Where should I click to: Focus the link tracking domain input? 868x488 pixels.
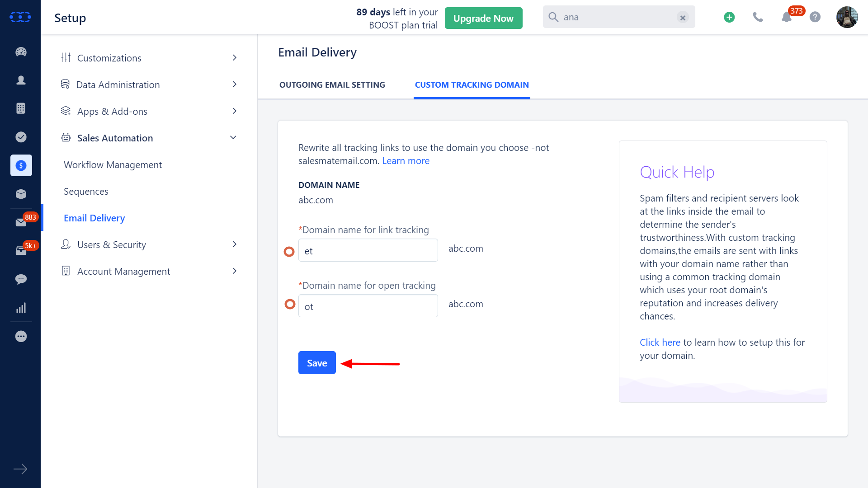(368, 250)
